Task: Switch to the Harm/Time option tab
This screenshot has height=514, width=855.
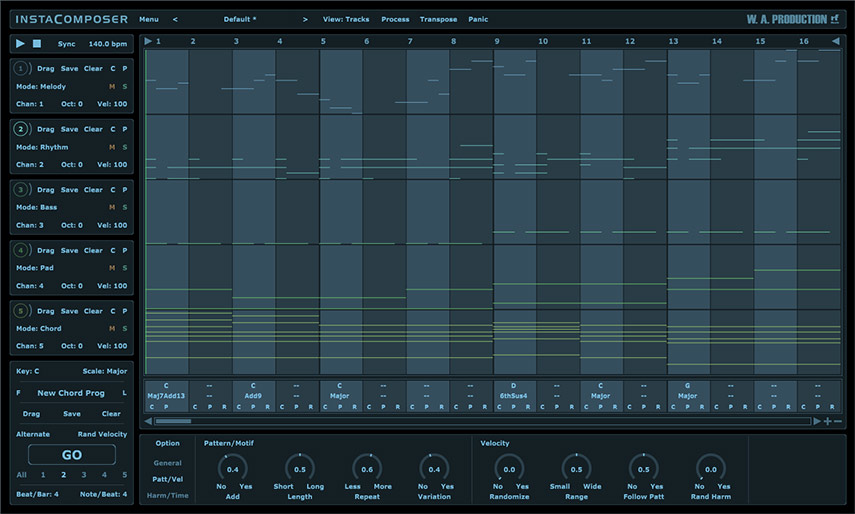Action: click(x=168, y=496)
